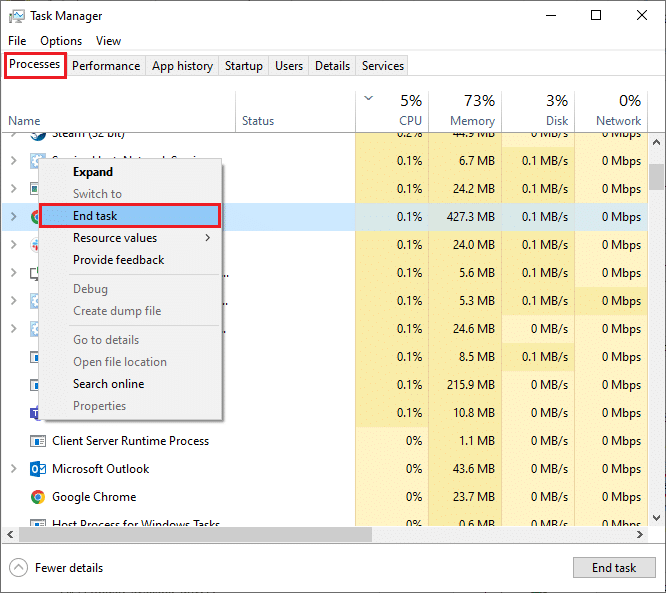The height and width of the screenshot is (593, 666).
Task: Click the Google Chrome process icon
Action: pos(38,497)
